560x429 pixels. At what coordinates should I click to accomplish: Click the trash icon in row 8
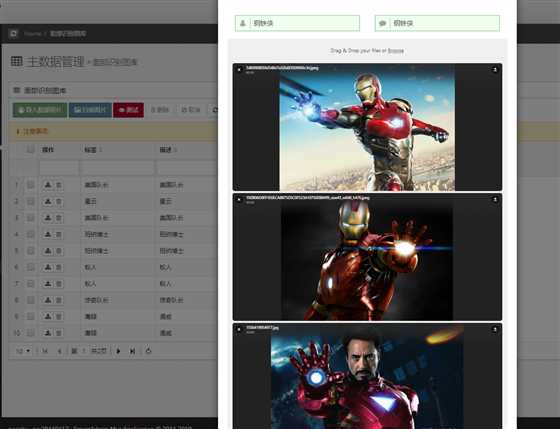point(59,300)
